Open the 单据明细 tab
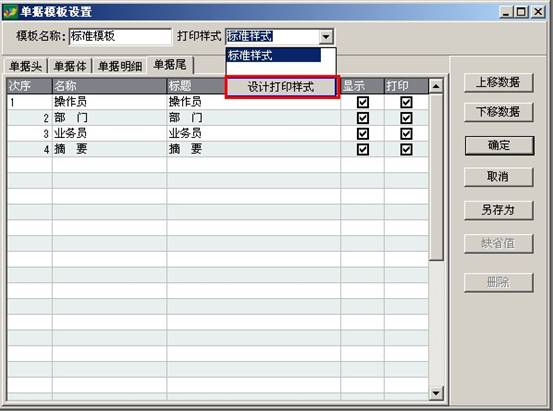Screen dimensions: 553x411 point(120,66)
